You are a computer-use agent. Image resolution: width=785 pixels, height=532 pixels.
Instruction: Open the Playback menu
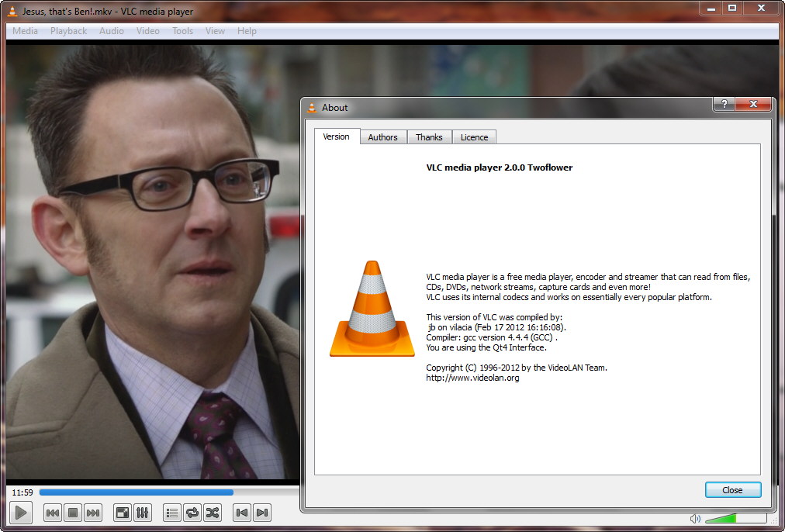tap(68, 31)
